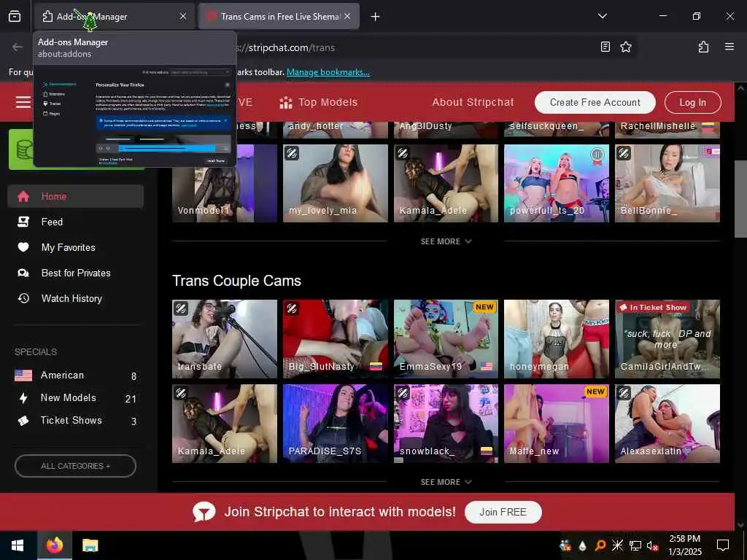This screenshot has height=560, width=747.
Task: Click the Manage bookmarks link
Action: point(328,72)
